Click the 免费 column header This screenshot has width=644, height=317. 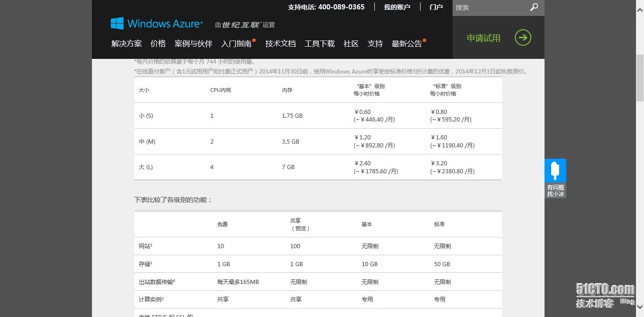point(223,224)
